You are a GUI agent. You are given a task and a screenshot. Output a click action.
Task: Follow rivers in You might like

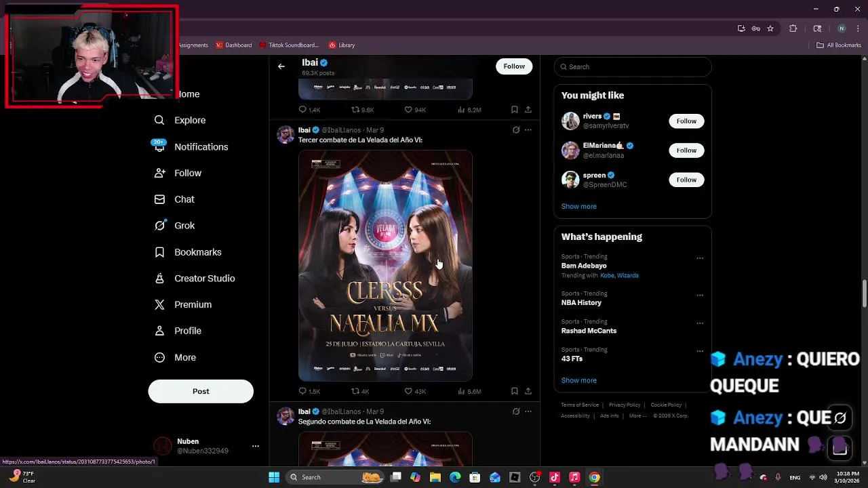pos(686,121)
